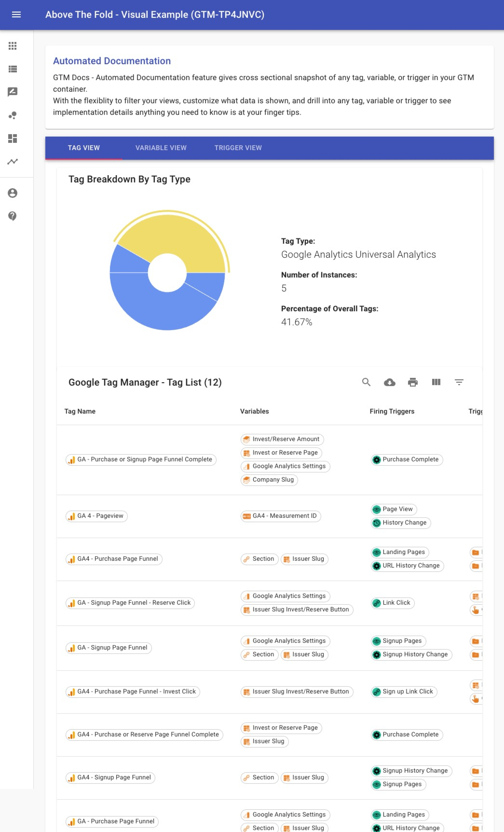The image size is (504, 832).
Task: Open the filter table icon
Action: (459, 382)
